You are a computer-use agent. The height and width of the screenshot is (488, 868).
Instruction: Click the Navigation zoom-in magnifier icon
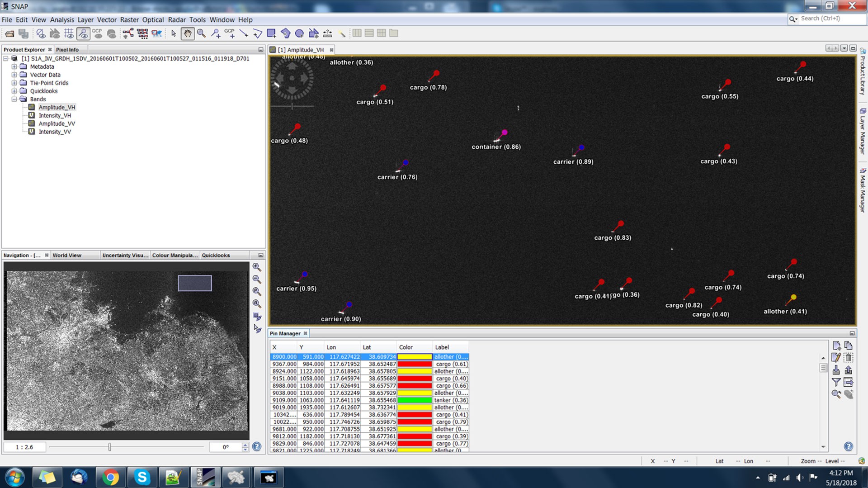257,267
